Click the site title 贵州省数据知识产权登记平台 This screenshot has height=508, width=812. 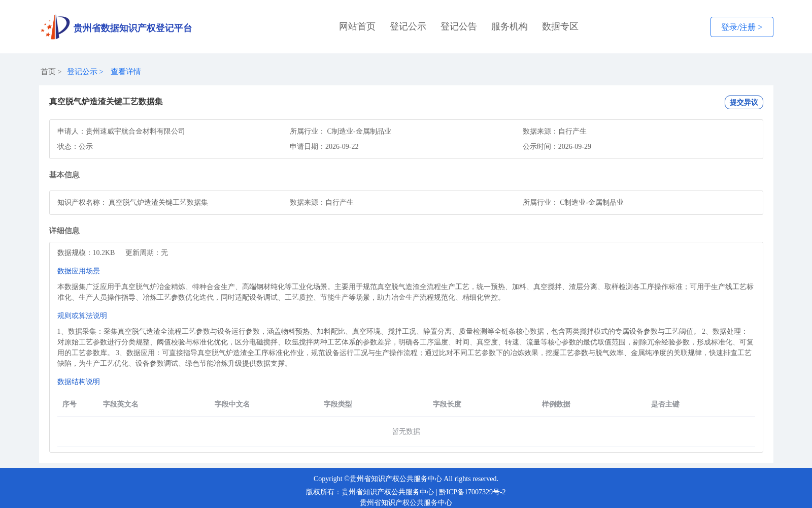click(x=132, y=28)
